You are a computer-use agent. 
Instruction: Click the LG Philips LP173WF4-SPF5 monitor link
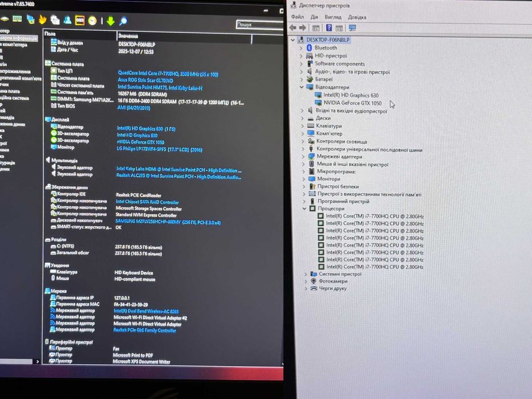coord(160,149)
